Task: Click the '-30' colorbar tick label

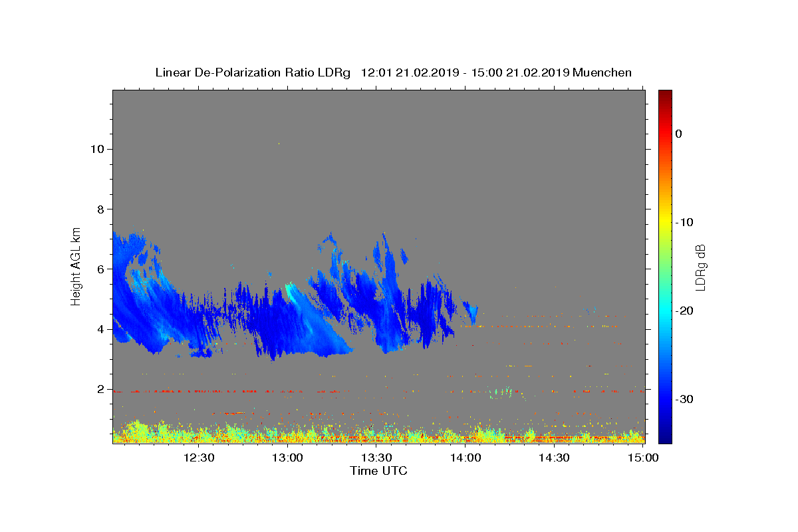Action: (x=684, y=399)
